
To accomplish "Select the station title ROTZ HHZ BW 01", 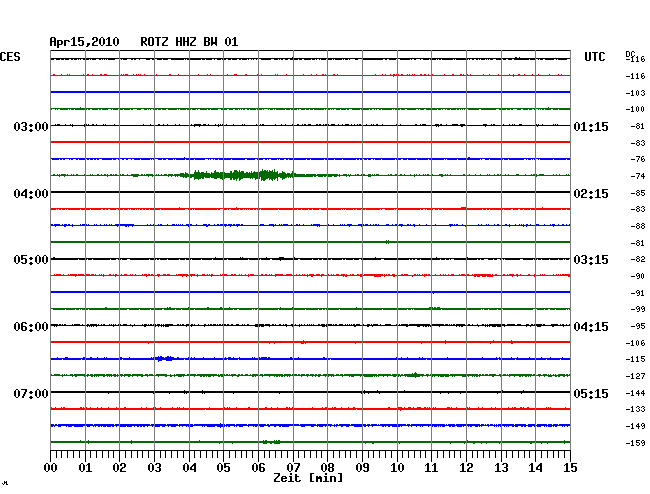I will [x=189, y=42].
